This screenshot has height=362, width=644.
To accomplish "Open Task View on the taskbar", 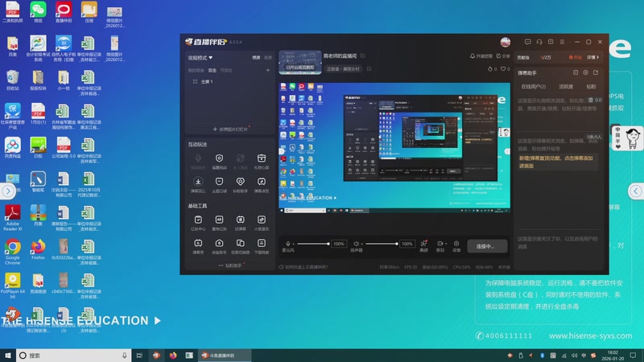I will (139, 356).
